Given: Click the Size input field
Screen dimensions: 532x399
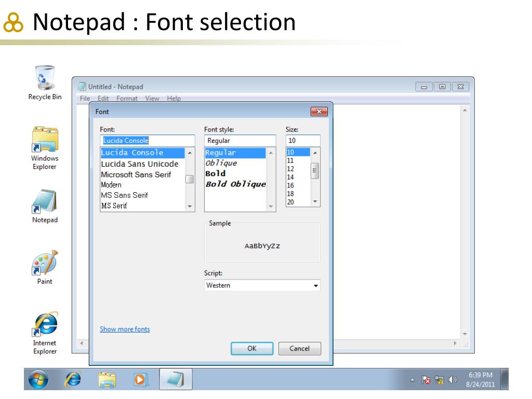Looking at the screenshot, I should point(303,140).
